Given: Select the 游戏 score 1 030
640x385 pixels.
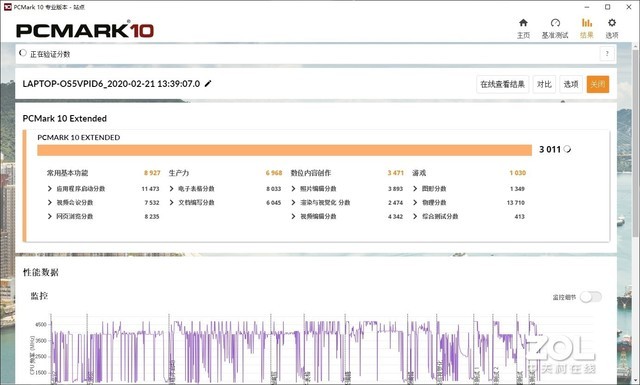Looking at the screenshot, I should [517, 173].
